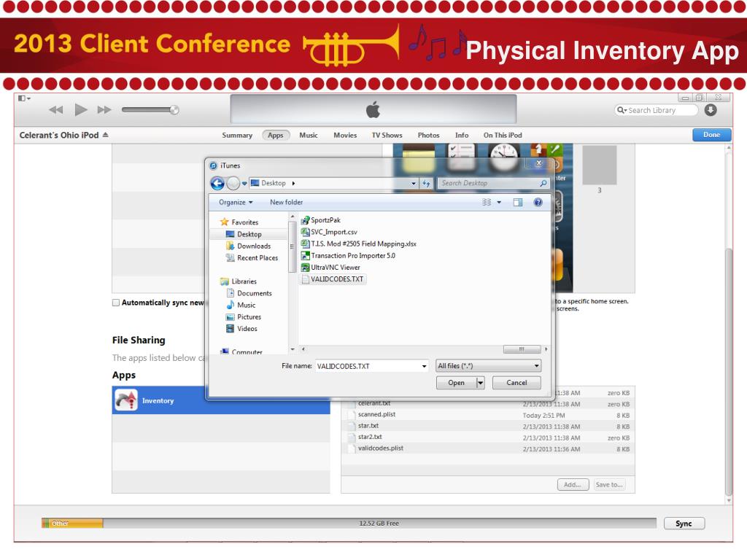Open the Music tab

[x=309, y=135]
